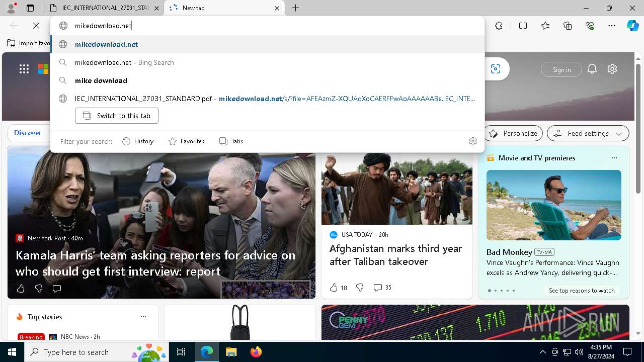This screenshot has width=644, height=362.
Task: Open Top stories card options menu
Action: coord(143,317)
